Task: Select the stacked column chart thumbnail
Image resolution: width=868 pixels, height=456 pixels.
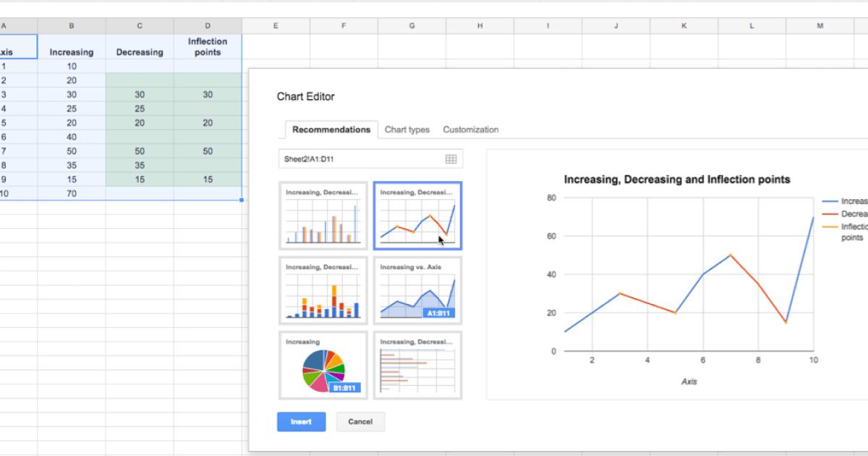Action: point(323,290)
